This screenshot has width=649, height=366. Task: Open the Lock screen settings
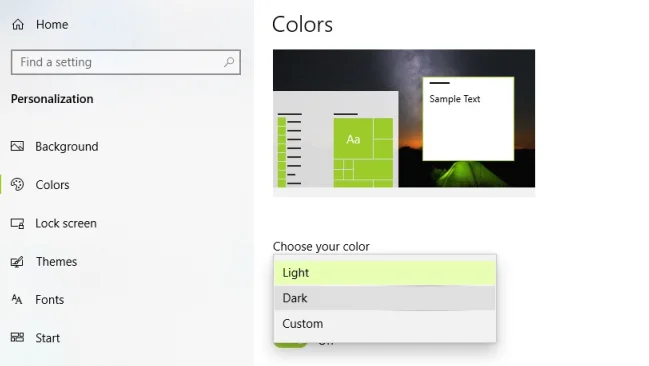tap(66, 224)
